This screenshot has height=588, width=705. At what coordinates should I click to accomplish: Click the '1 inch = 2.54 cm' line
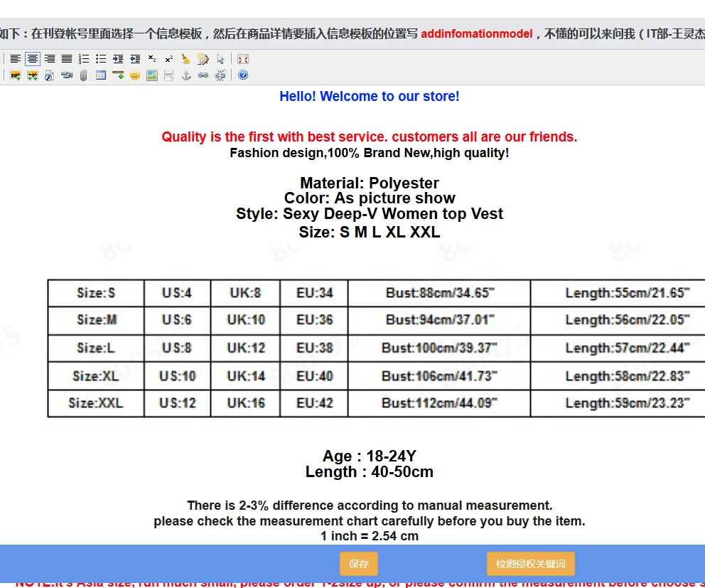coord(370,536)
